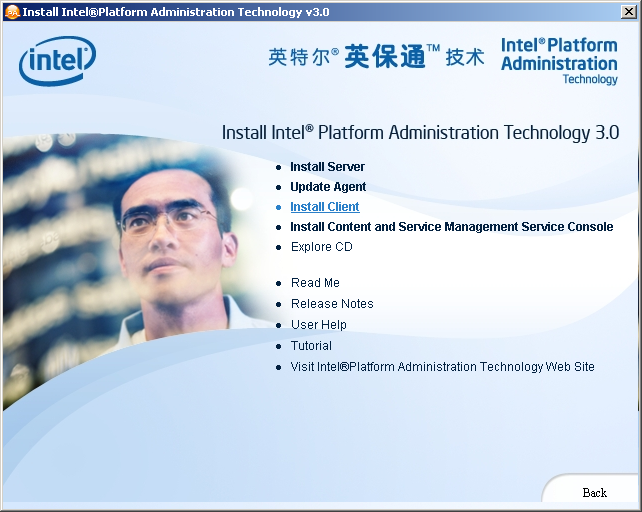This screenshot has height=512, width=642.
Task: Click the installer title bar icon
Action: point(12,12)
